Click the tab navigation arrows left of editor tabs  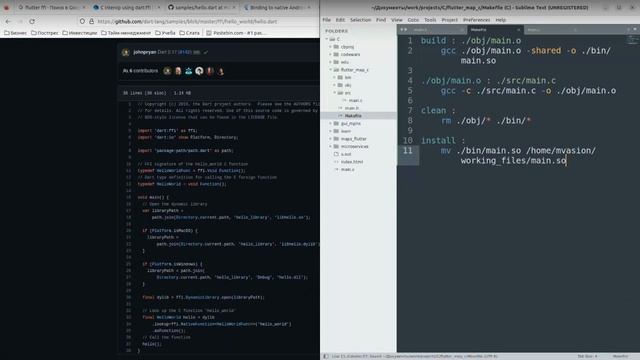click(x=403, y=29)
